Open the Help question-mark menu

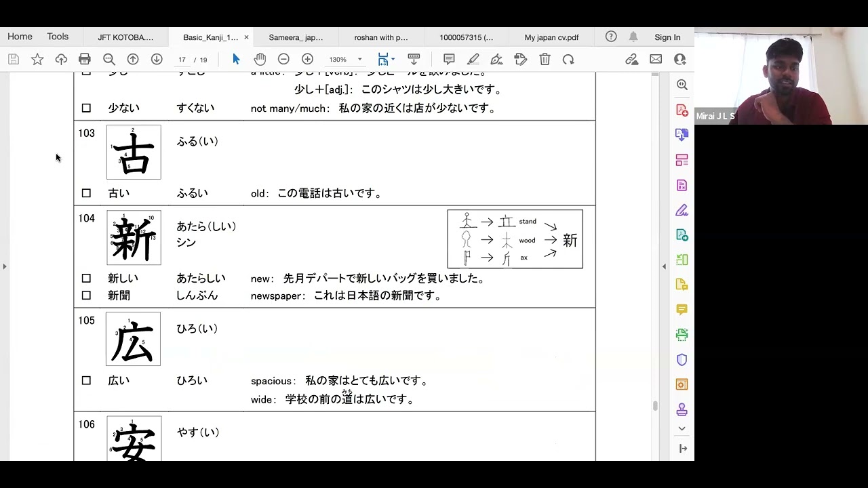[611, 37]
